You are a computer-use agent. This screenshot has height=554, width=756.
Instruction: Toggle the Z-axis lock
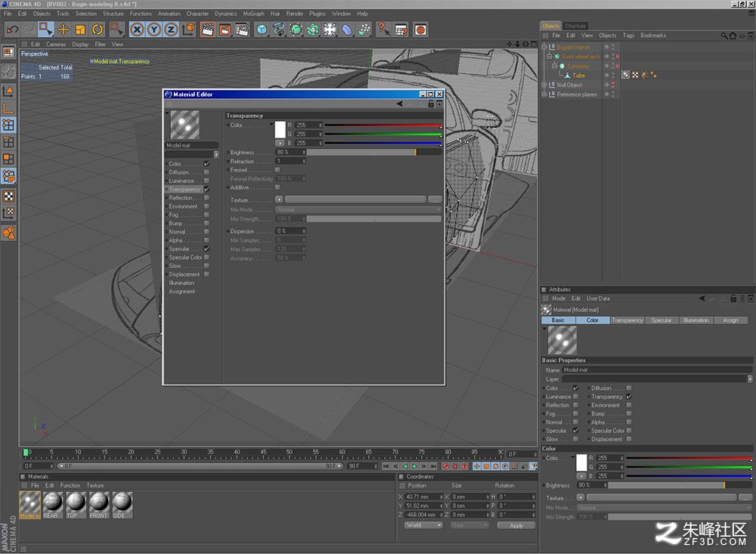(171, 30)
